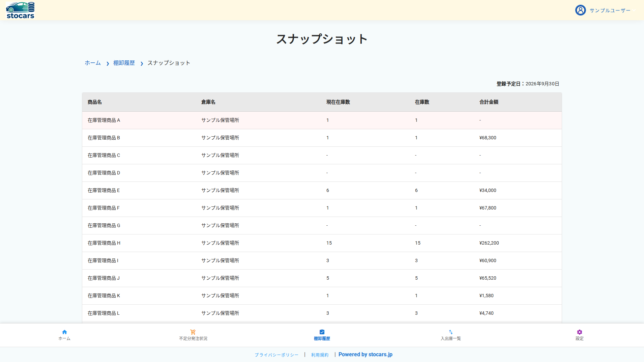
Task: Click the 倉庫名 column header
Action: 208,102
